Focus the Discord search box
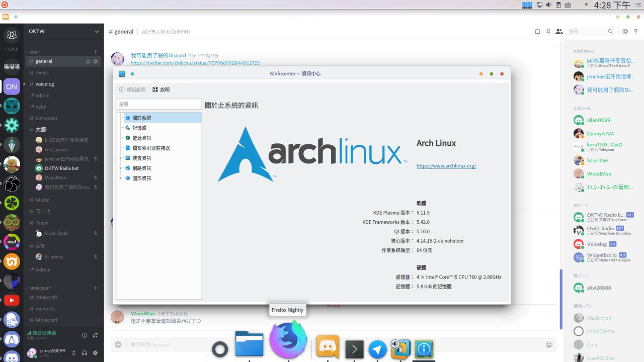The height and width of the screenshot is (362, 644). (591, 32)
